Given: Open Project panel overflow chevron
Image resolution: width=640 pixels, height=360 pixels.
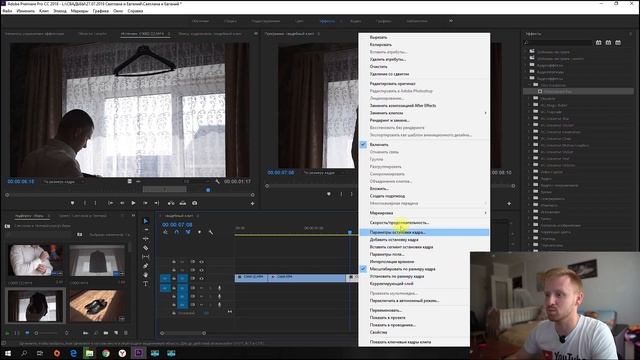Looking at the screenshot, I should click(x=133, y=216).
